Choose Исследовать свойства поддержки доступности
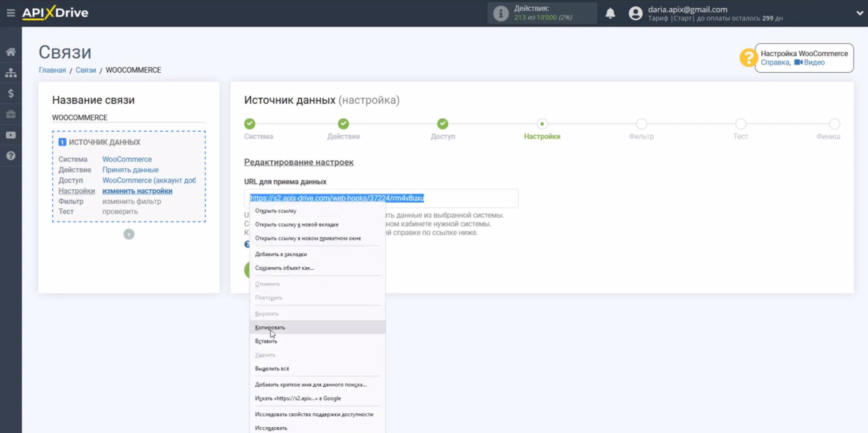The width and height of the screenshot is (868, 433). click(x=318, y=414)
